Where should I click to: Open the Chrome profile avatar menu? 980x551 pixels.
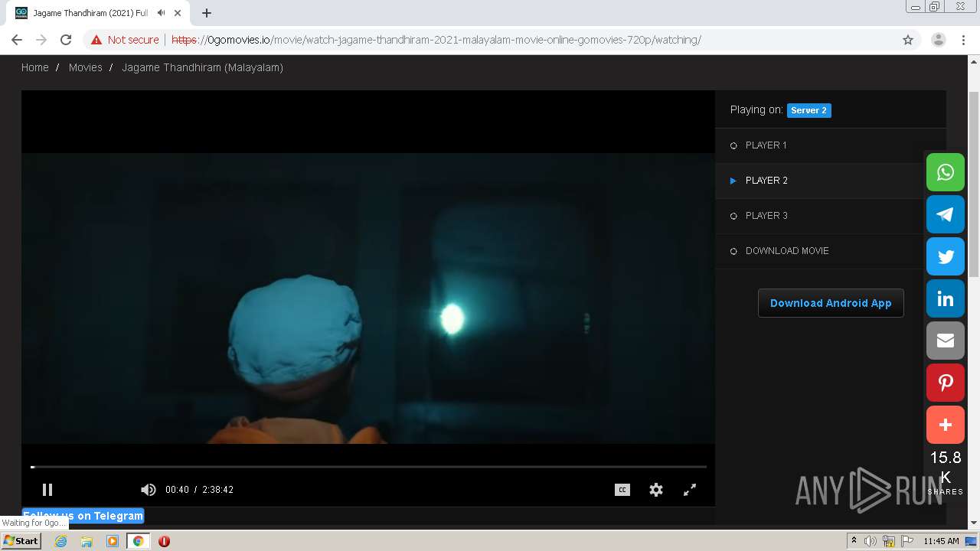(x=939, y=40)
